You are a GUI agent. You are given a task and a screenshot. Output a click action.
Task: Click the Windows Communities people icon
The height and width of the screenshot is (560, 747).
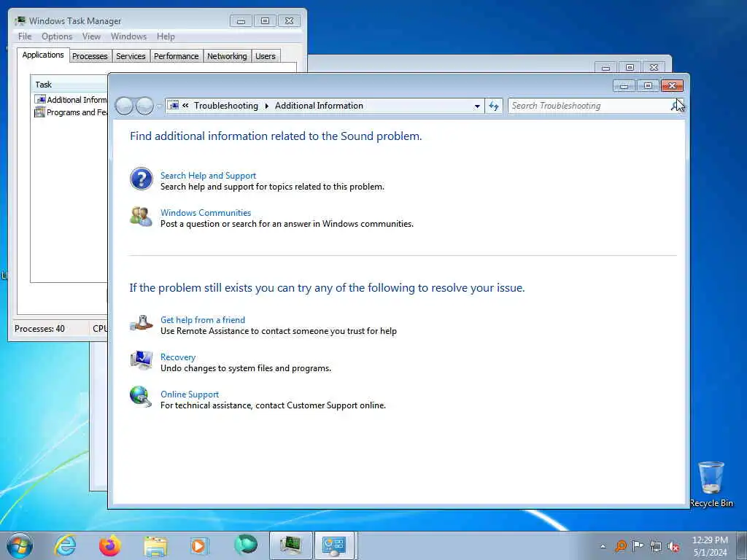click(141, 217)
